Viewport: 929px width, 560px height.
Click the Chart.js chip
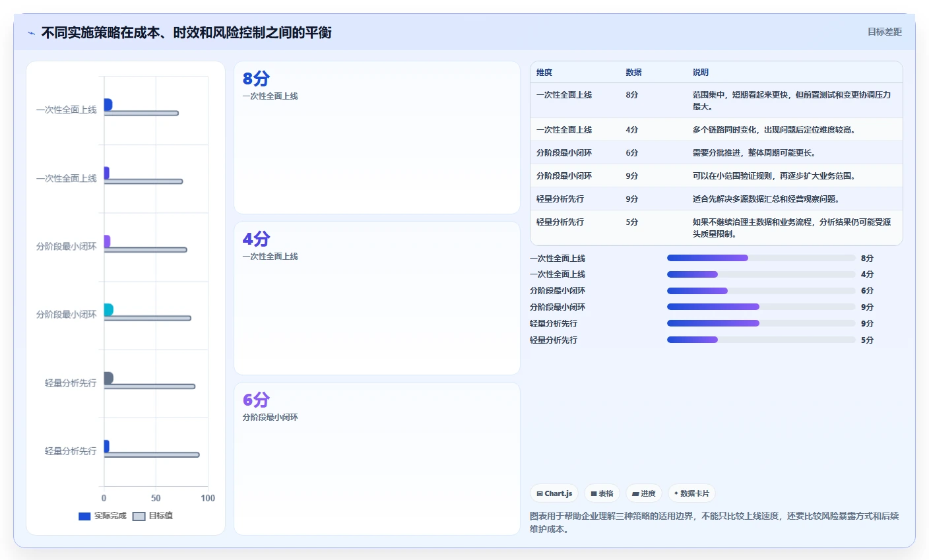(x=554, y=493)
